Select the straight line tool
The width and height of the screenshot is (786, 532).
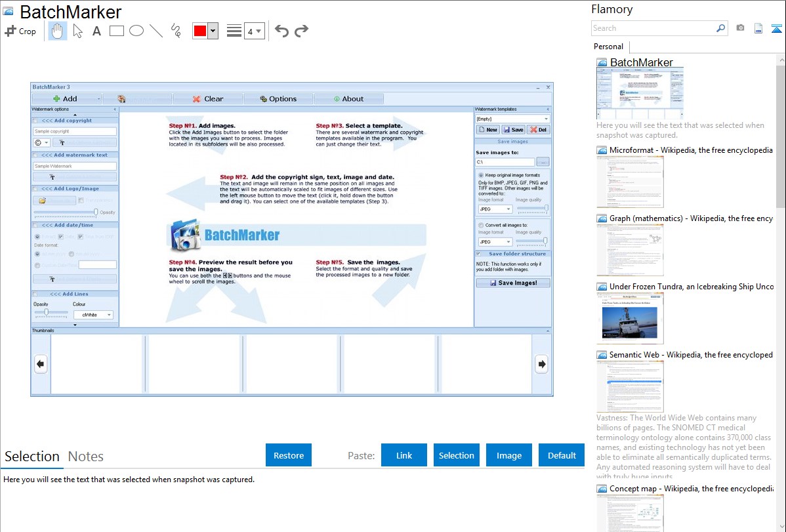coord(156,31)
